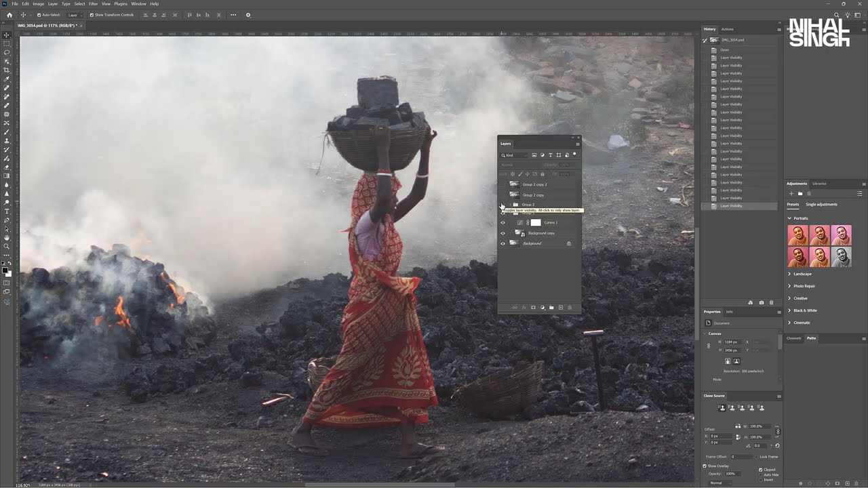Select Presets view in Adjustments
The image size is (868, 488).
(x=793, y=204)
